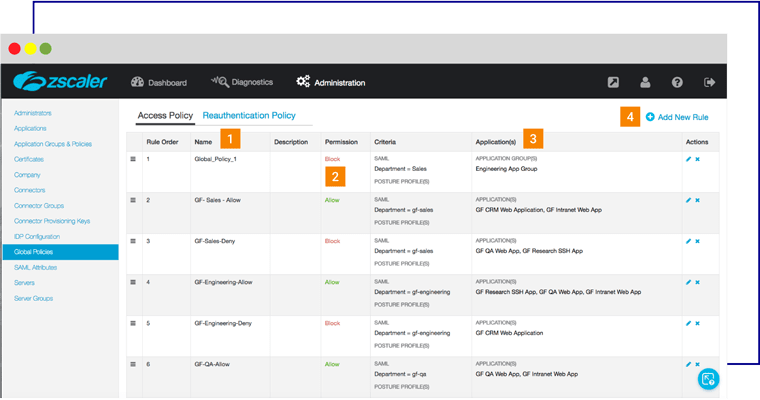This screenshot has width=760, height=400.
Task: Open Application Groups & Policies page
Action: (x=53, y=144)
